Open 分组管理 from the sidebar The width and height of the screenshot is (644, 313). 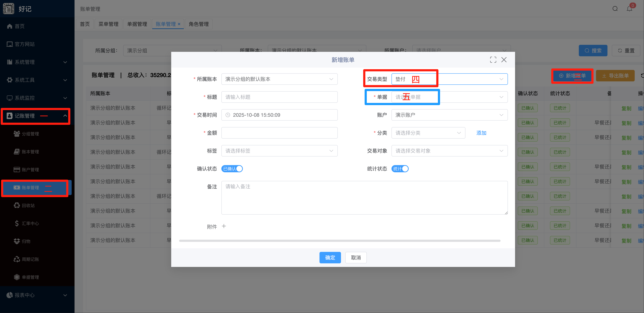[30, 134]
